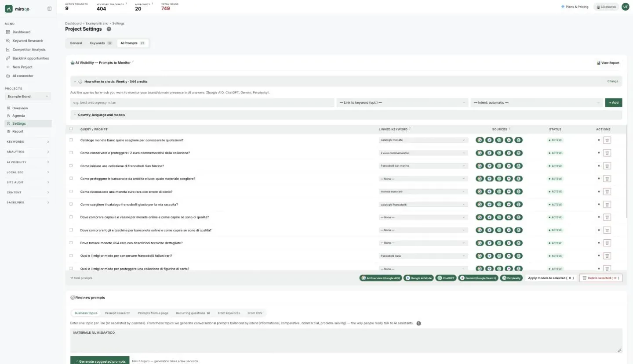633x364 pixels.
Task: Click the + Add button
Action: 613,102
